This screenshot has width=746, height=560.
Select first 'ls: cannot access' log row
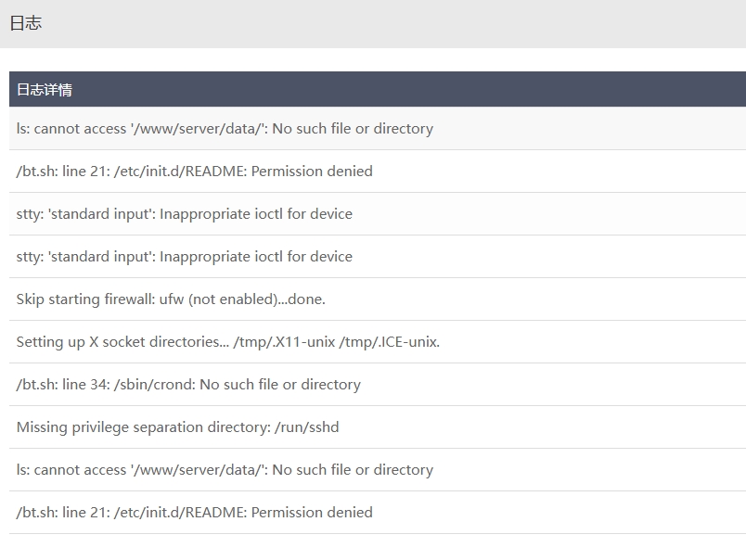pyautogui.click(x=378, y=128)
